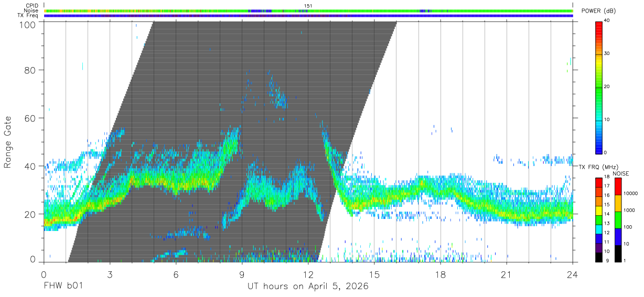Click the 30 tick on the POWER colorbar
This screenshot has height=297, width=644.
(607, 53)
